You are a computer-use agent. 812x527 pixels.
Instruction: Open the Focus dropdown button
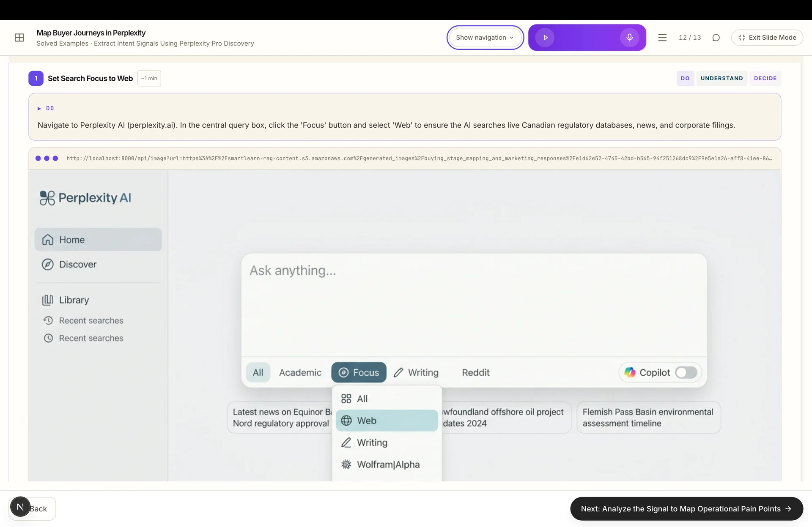click(359, 373)
